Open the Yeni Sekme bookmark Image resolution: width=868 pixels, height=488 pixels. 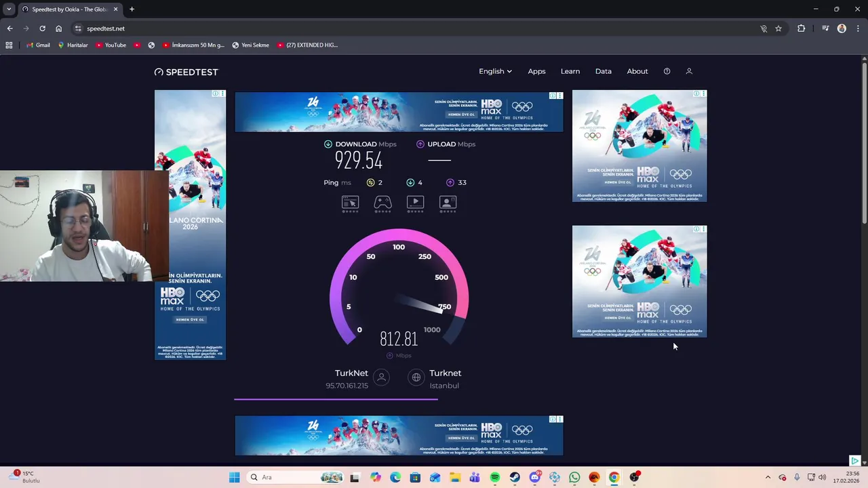coord(250,45)
